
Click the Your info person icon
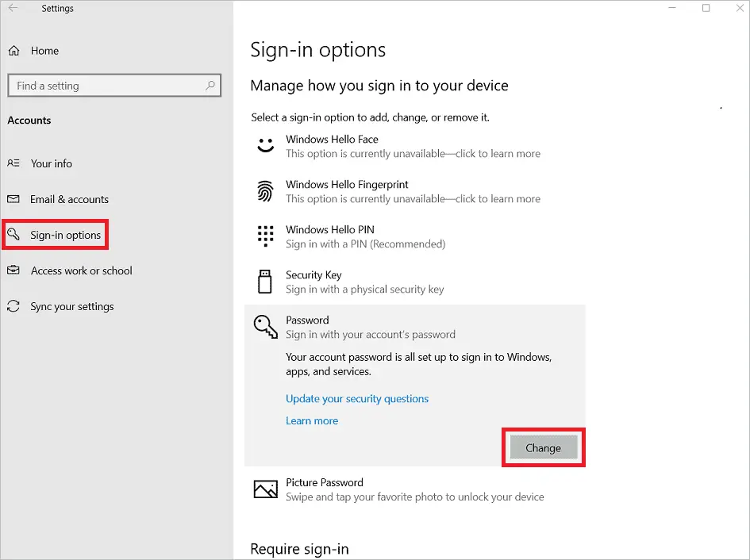pyautogui.click(x=13, y=163)
